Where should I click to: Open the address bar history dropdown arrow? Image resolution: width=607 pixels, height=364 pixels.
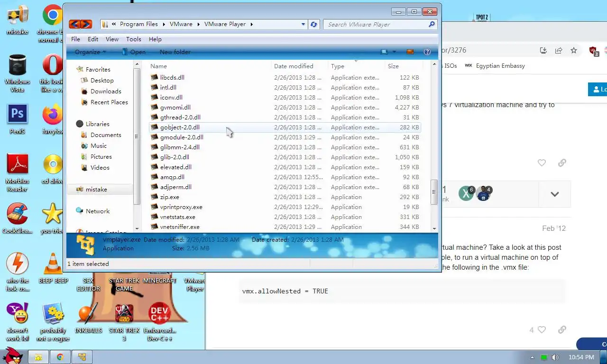[303, 24]
